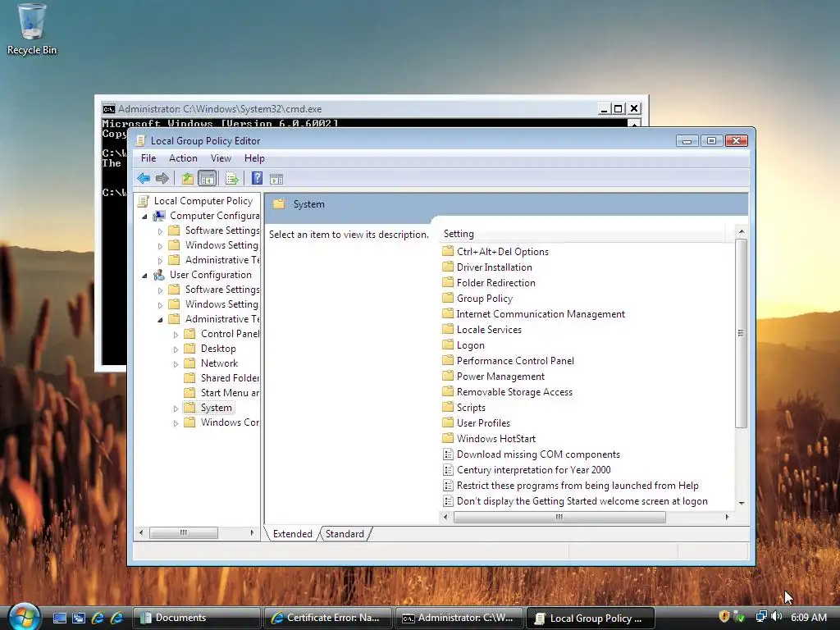Open Internet Communication Management folder
Screen dimensions: 840x630
534,314
